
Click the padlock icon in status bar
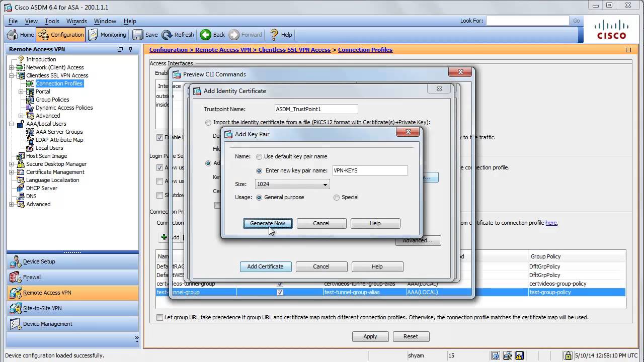(568, 355)
